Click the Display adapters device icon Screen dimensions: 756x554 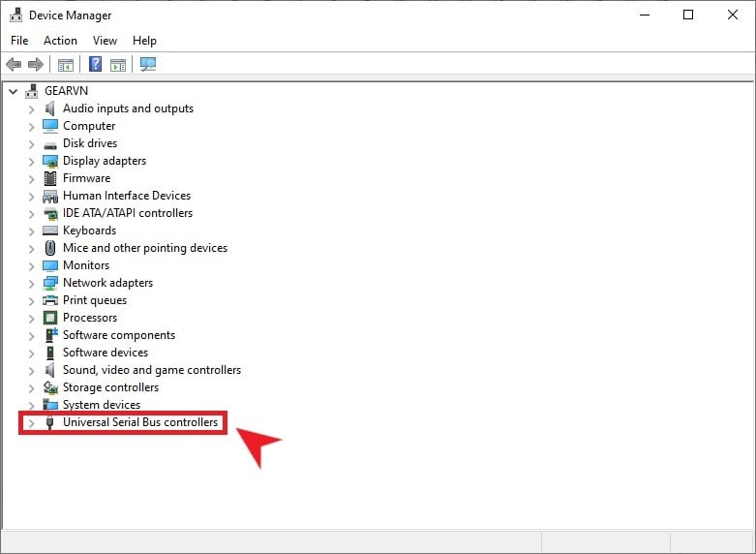[x=50, y=161]
